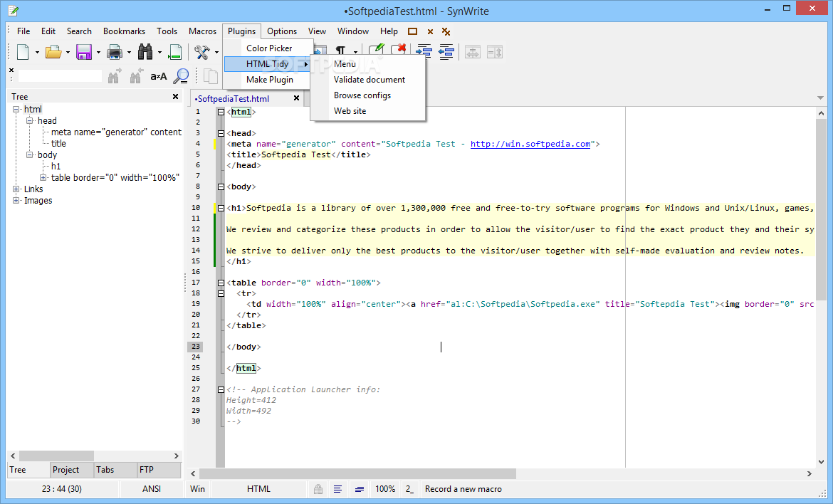
Task: Click the find next binoculars in quick search
Action: point(114,76)
